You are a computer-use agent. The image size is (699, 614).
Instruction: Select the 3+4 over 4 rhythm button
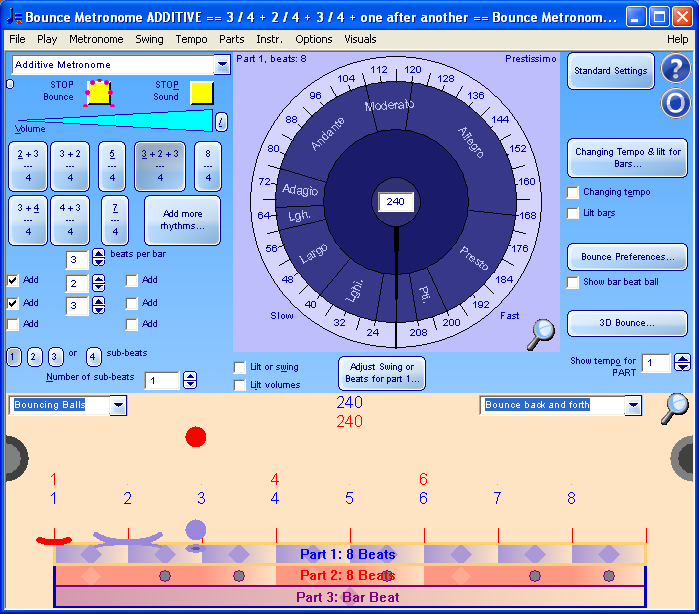coord(28,220)
